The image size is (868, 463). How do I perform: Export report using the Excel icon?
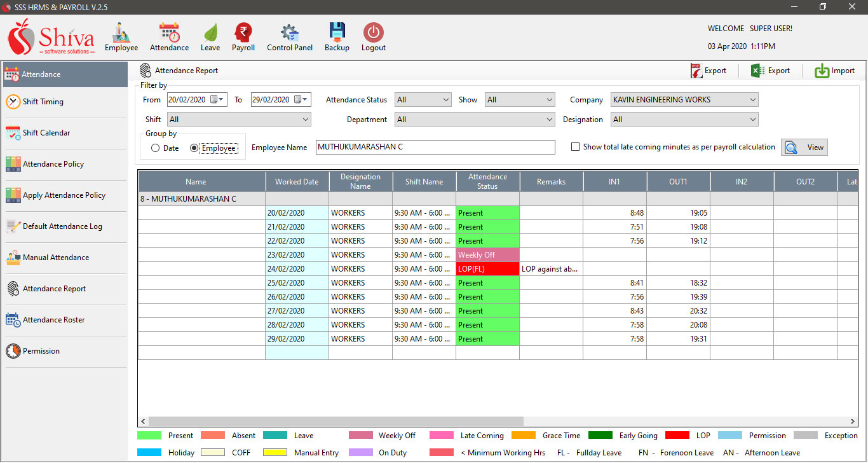(x=757, y=71)
